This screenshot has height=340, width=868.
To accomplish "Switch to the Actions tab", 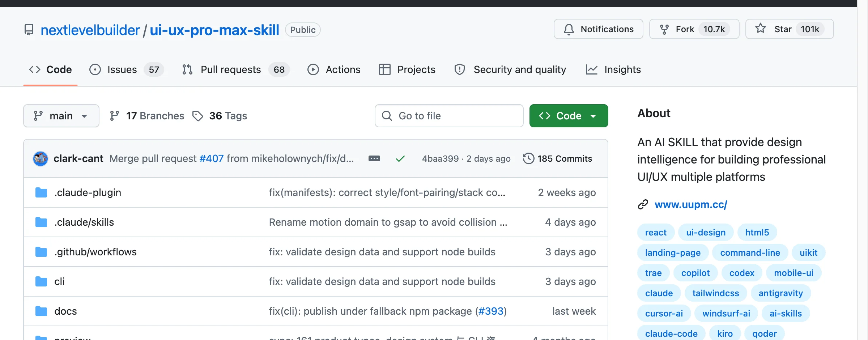I will [x=334, y=69].
